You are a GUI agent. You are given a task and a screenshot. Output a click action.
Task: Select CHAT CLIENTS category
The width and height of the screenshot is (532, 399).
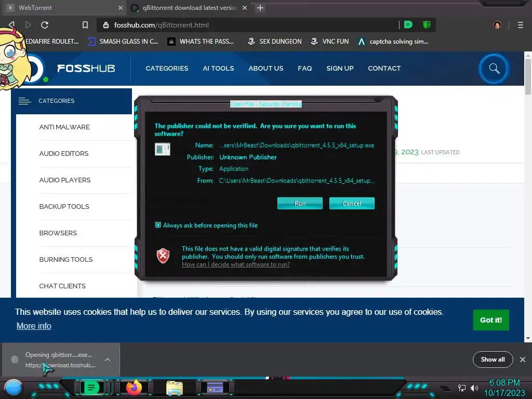click(x=62, y=286)
